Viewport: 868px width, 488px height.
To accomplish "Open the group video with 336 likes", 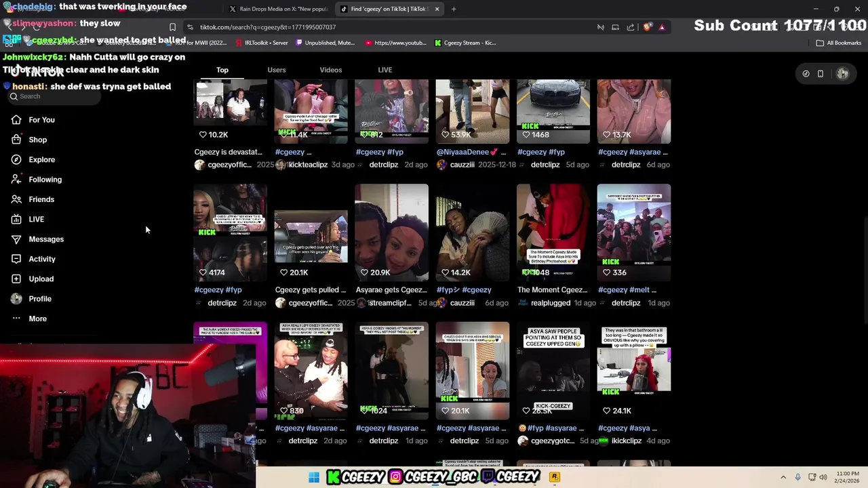I will [x=634, y=232].
